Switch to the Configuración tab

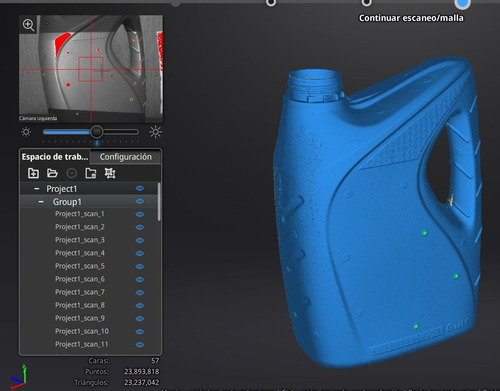tap(126, 157)
